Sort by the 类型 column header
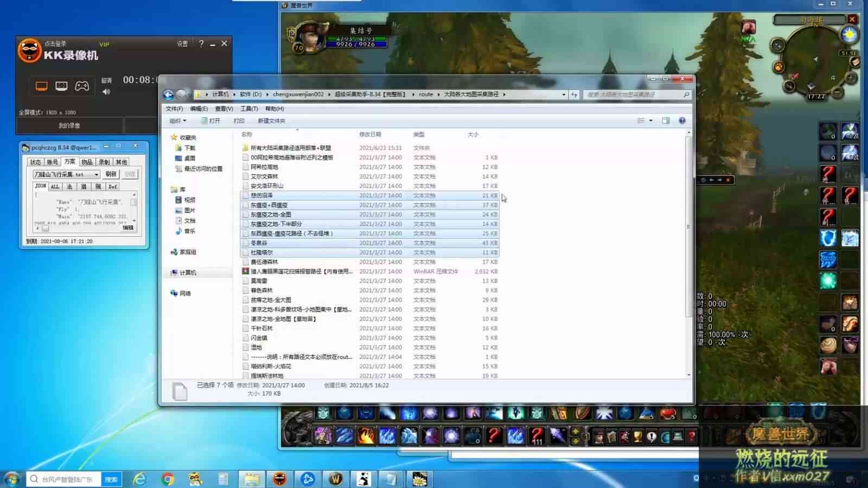The image size is (868, 488). pyautogui.click(x=419, y=134)
